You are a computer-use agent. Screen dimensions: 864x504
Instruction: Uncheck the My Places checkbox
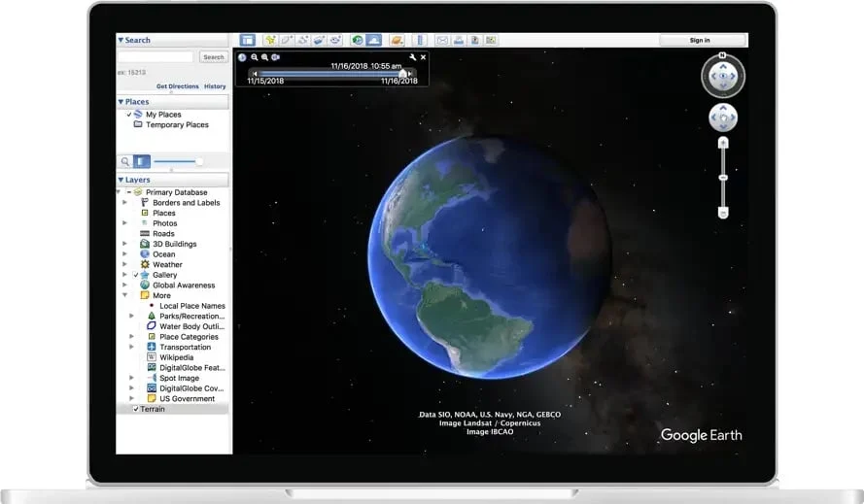tap(129, 115)
